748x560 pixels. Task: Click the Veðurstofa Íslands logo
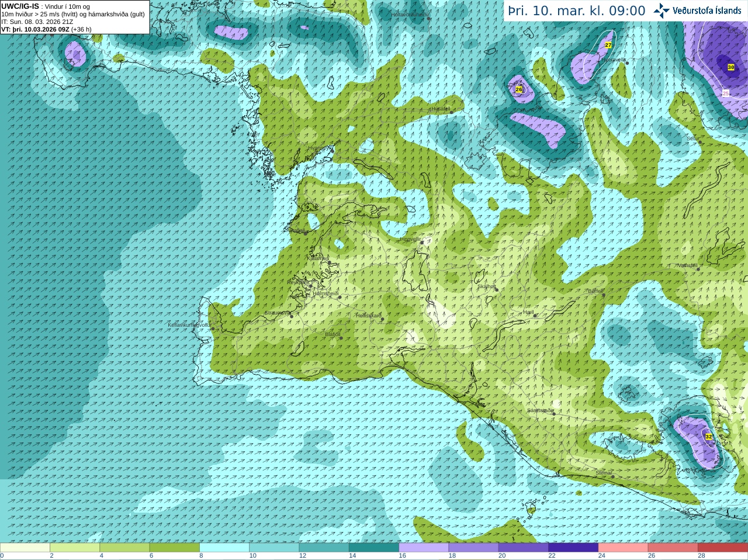(697, 11)
